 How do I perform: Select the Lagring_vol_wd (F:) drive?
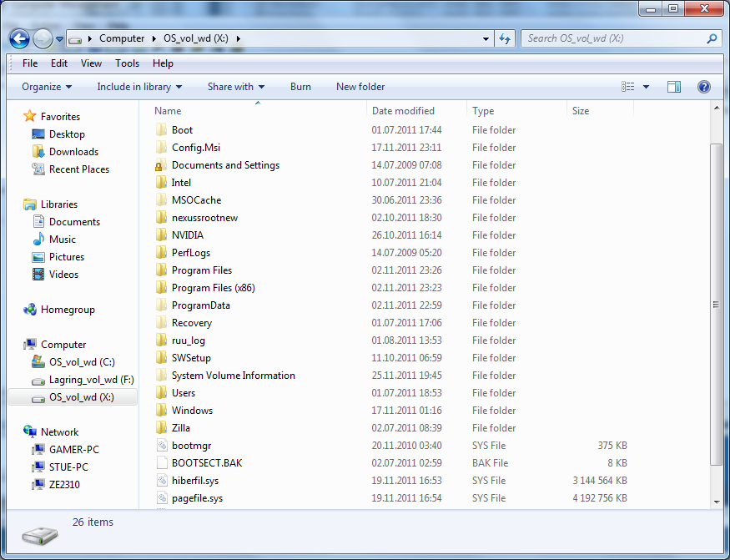click(91, 380)
